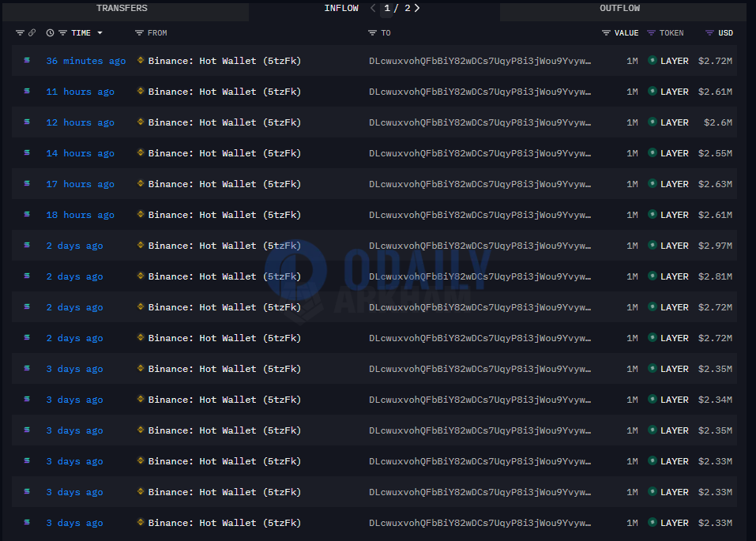Filter by the TO column
This screenshot has width=756, height=541.
372,33
